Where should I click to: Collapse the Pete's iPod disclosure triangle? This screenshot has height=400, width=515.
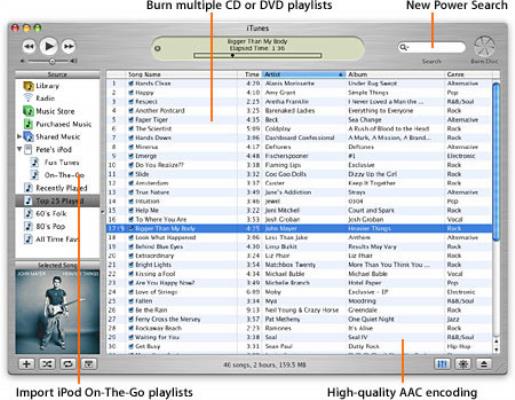[19, 149]
